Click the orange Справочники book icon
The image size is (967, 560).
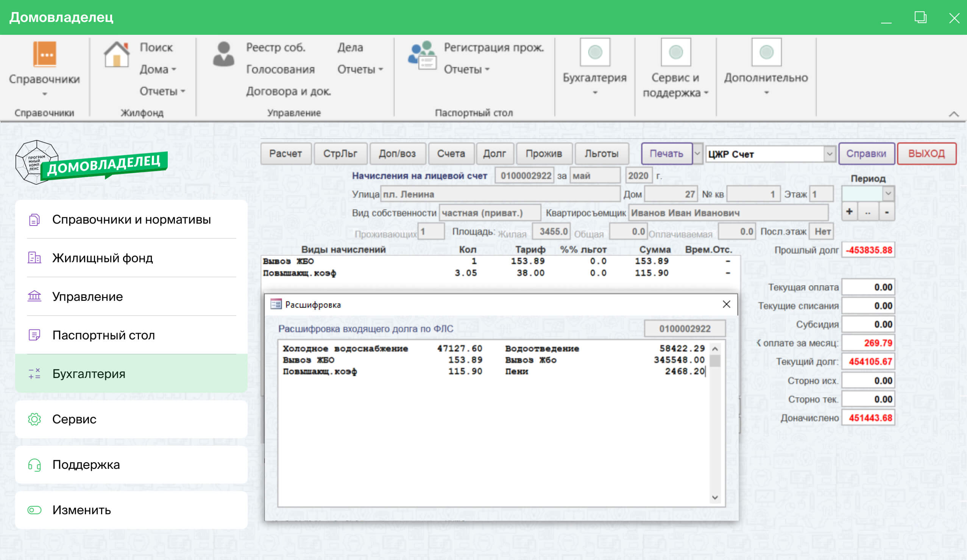pyautogui.click(x=45, y=54)
